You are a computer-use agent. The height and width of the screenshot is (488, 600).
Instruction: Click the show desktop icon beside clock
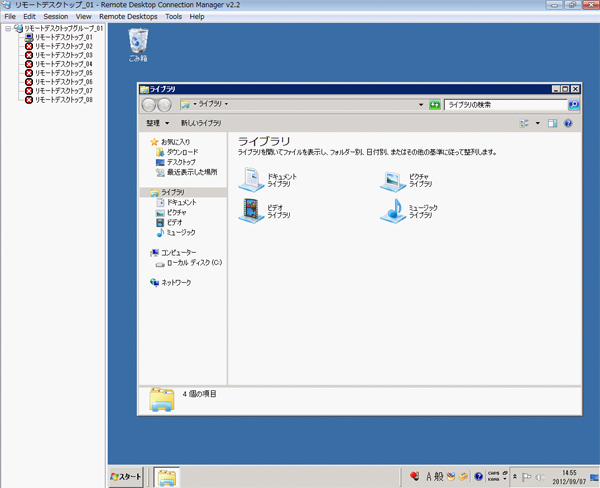coord(594,477)
